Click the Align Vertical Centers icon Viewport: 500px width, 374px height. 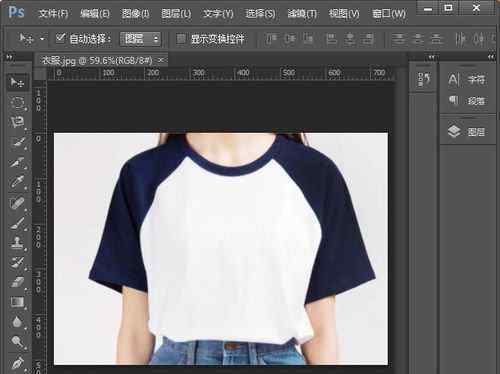(289, 39)
